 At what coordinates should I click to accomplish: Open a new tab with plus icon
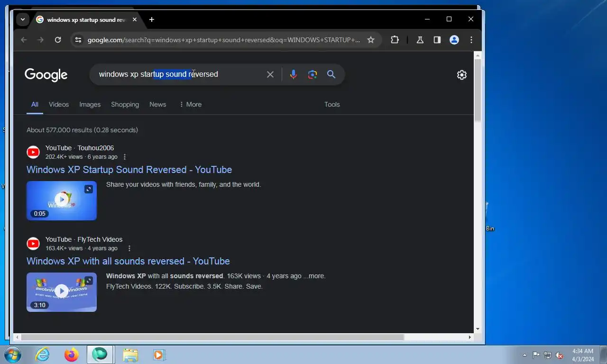[152, 19]
